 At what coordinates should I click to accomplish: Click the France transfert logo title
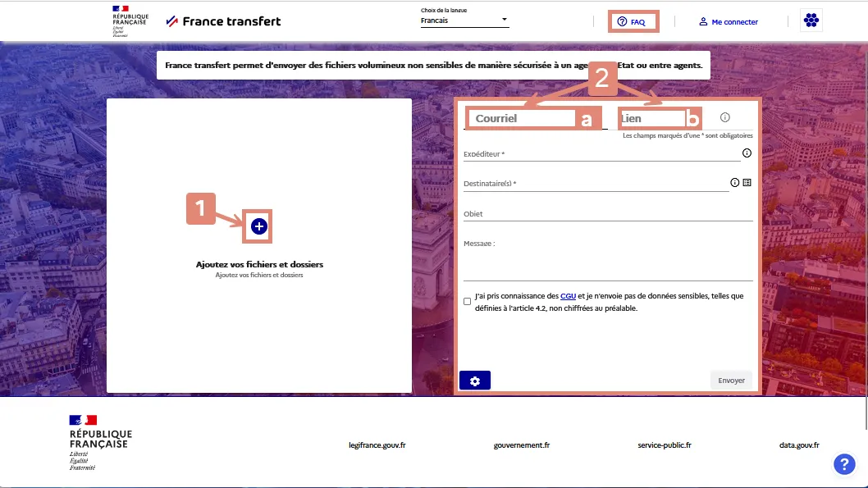click(224, 21)
